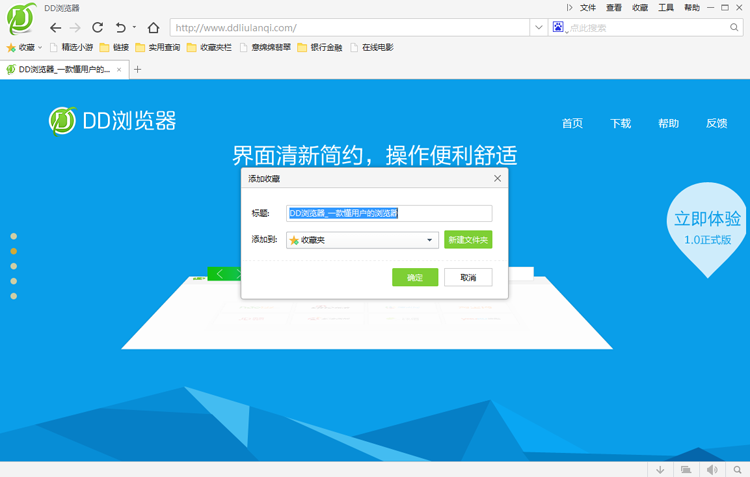750x477 pixels.
Task: Select the third slide indicator dot
Action: coord(14,266)
